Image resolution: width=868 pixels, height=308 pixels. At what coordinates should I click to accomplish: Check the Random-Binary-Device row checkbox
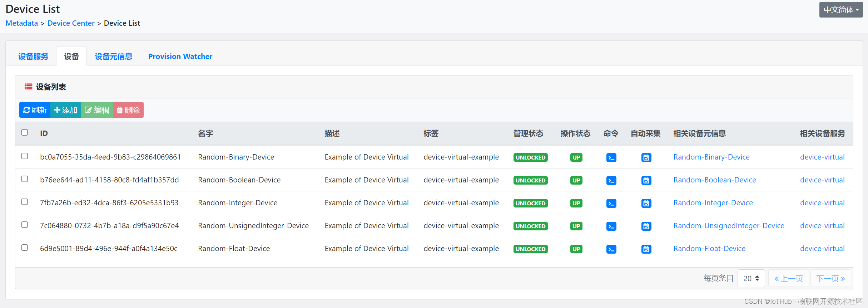25,156
